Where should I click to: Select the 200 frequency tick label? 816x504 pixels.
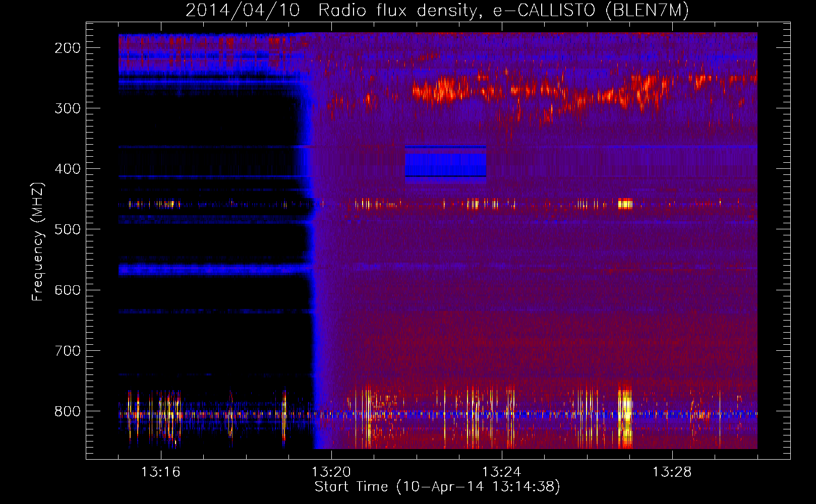(68, 48)
